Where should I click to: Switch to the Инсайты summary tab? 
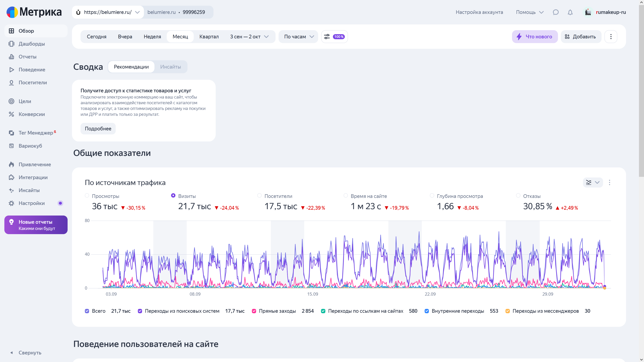pos(171,67)
